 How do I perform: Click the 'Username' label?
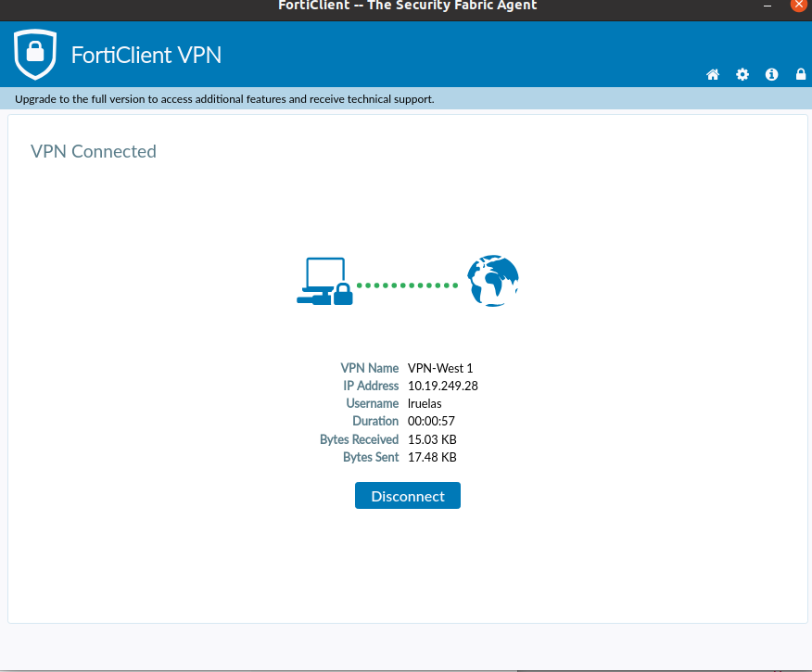[373, 403]
